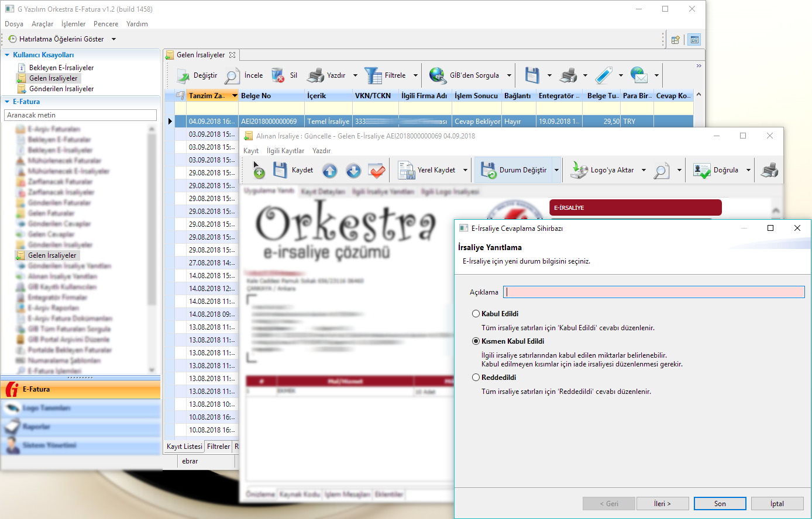Image resolution: width=812 pixels, height=519 pixels.
Task: Select the Kabul Edildi radio option
Action: (x=476, y=314)
